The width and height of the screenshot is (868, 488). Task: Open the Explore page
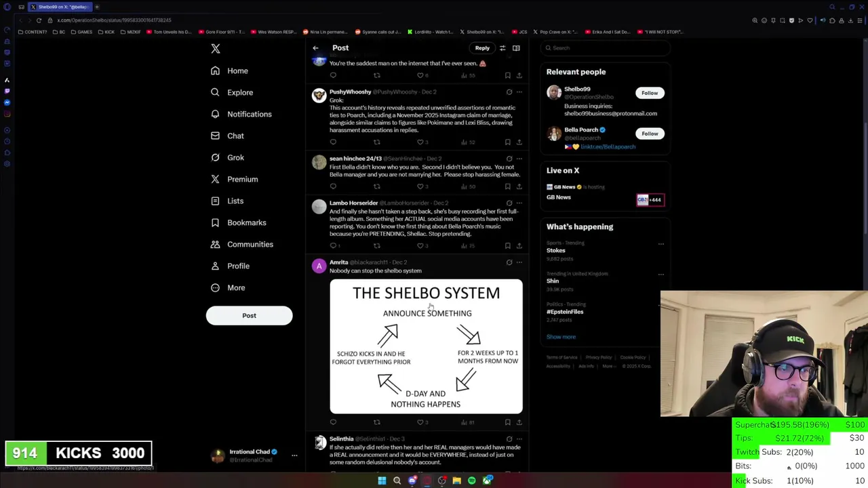coord(232,92)
